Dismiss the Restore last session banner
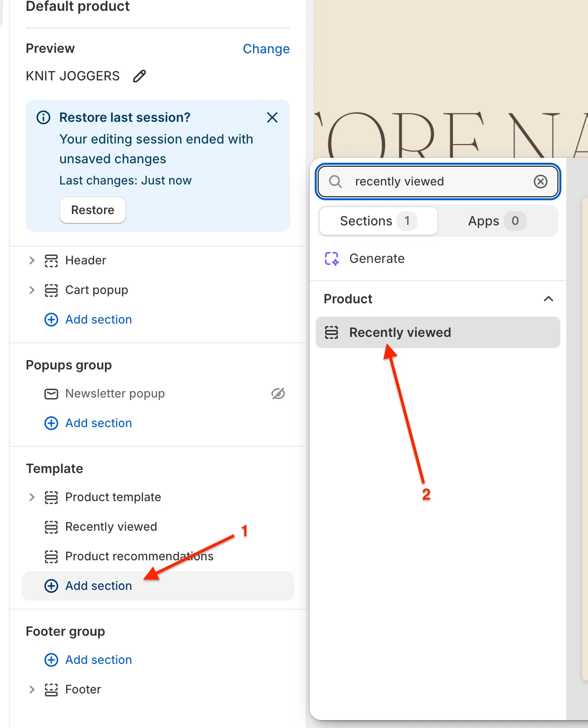This screenshot has width=588, height=728. (x=272, y=117)
